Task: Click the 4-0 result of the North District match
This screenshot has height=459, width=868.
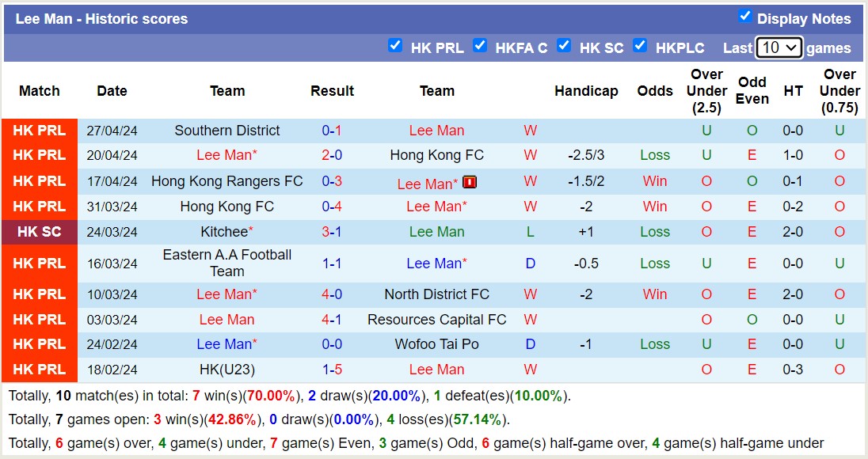Action: click(x=332, y=294)
